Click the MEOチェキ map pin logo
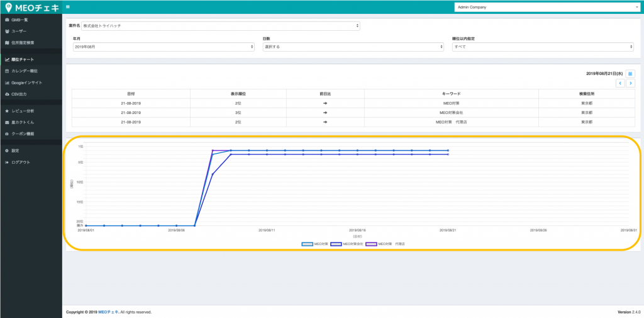Image resolution: width=644 pixels, height=318 pixels. 9,8
